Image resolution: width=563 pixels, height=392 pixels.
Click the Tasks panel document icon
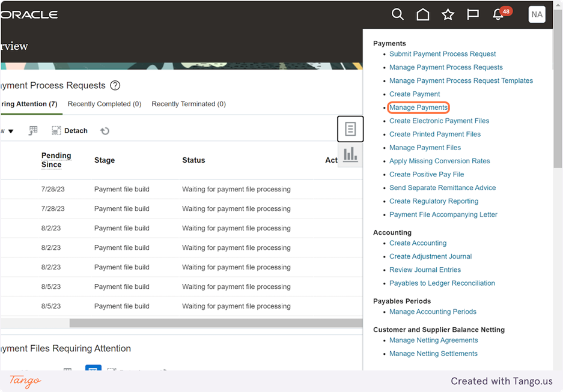click(x=350, y=128)
